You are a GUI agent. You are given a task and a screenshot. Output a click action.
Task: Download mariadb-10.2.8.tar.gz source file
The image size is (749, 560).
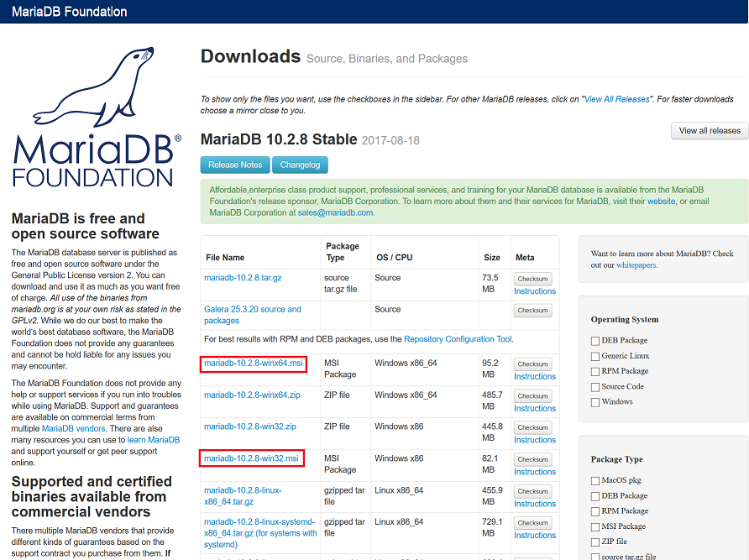[x=243, y=278]
